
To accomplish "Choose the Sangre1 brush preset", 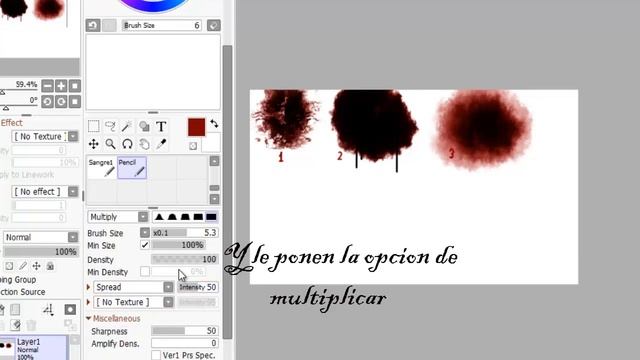I will (x=101, y=168).
